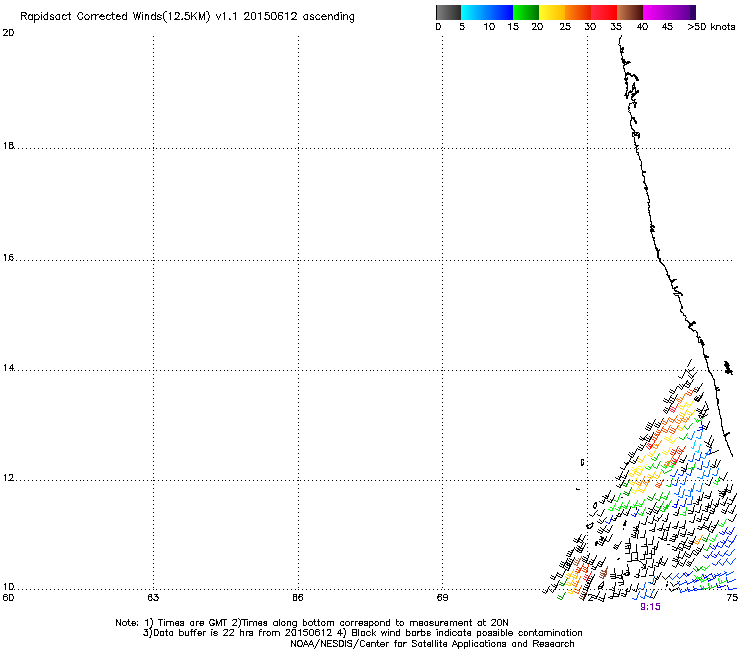Click the yellow 20-25 knots legend segment

pos(552,12)
